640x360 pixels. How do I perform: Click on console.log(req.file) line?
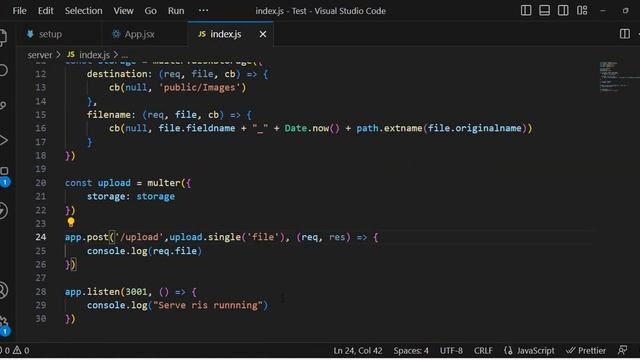[x=144, y=251]
